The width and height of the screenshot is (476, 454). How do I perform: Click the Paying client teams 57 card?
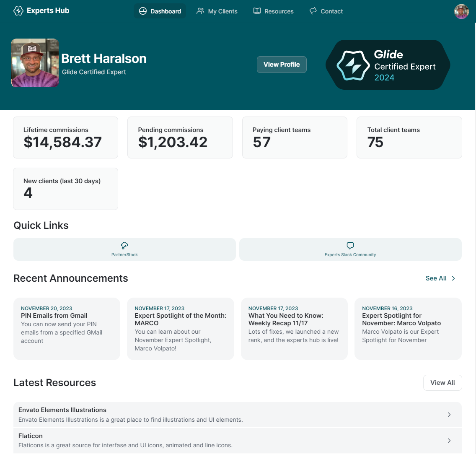295,137
